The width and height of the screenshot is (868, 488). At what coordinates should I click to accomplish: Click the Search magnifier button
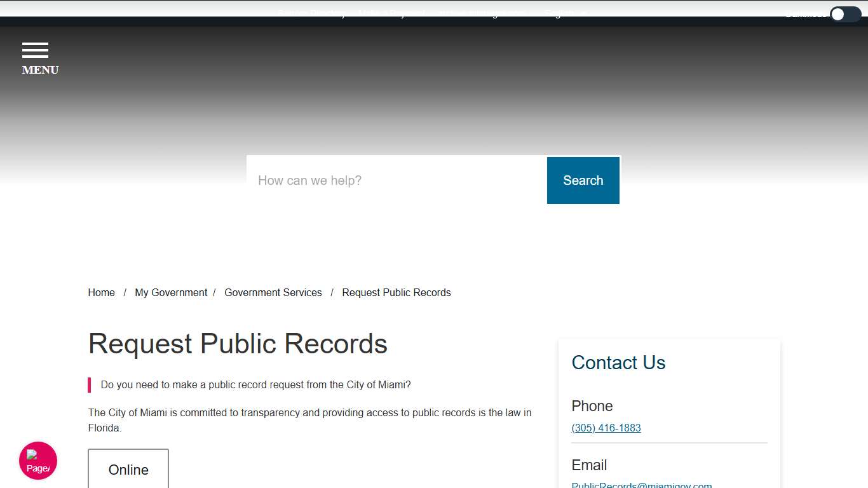[583, 180]
